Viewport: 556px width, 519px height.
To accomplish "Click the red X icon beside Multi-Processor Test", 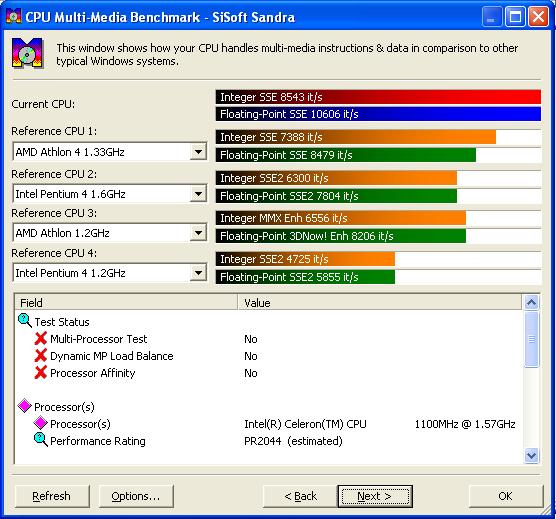I will [x=41, y=338].
